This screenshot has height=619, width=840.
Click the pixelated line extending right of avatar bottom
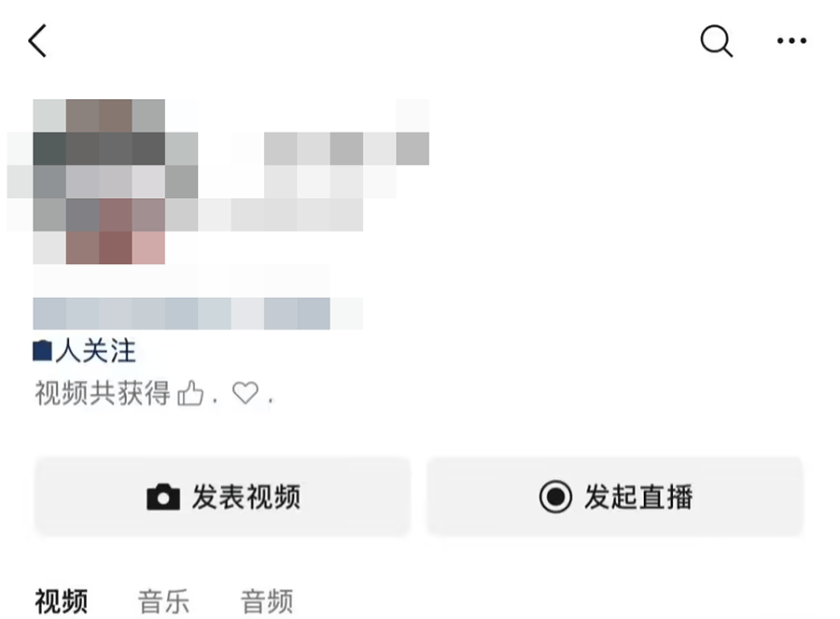(x=281, y=215)
